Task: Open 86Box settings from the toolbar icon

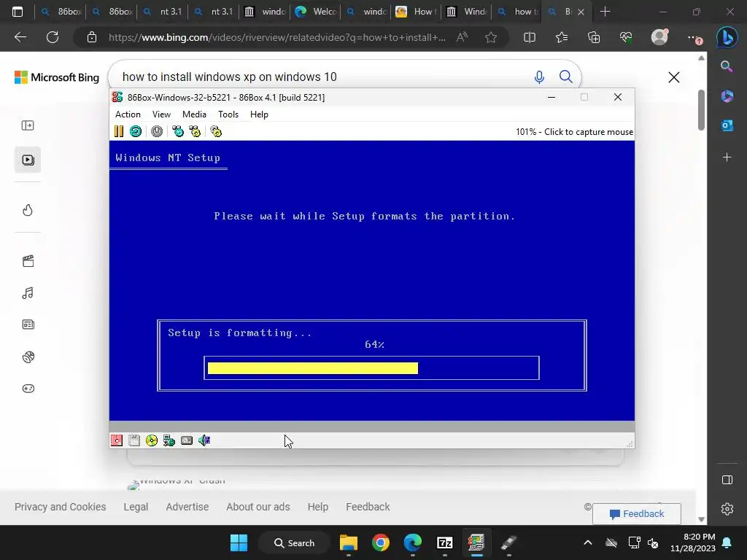Action: coord(216,131)
